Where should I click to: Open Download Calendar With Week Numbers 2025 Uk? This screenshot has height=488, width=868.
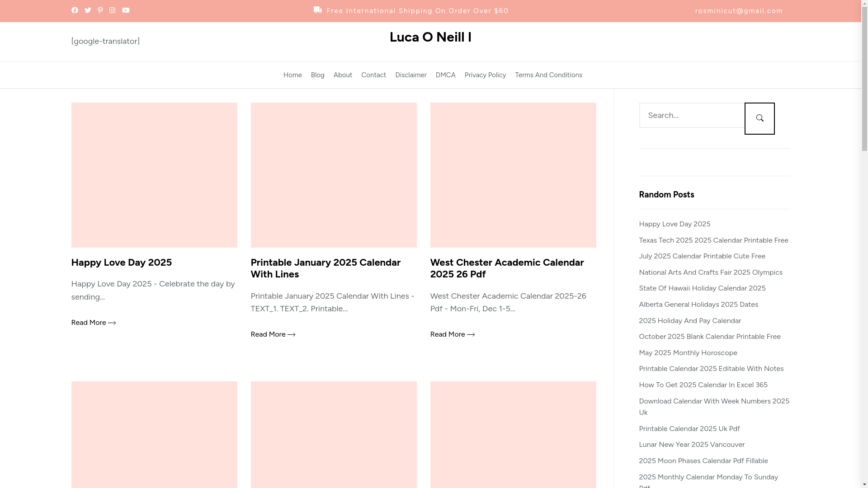[714, 407]
